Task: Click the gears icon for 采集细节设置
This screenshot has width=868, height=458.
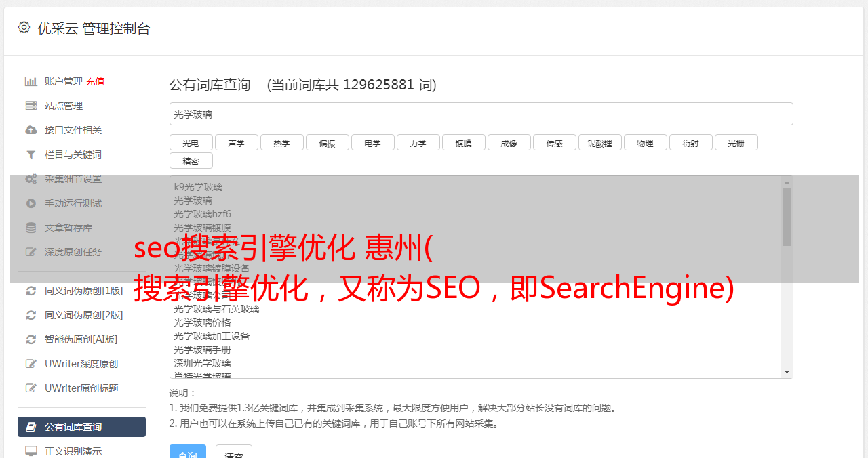Action: [31, 179]
